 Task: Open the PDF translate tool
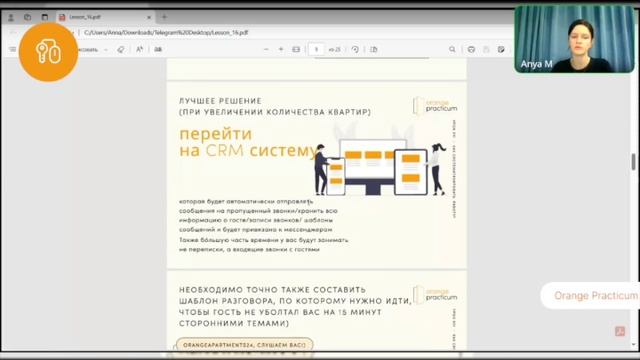tap(158, 49)
